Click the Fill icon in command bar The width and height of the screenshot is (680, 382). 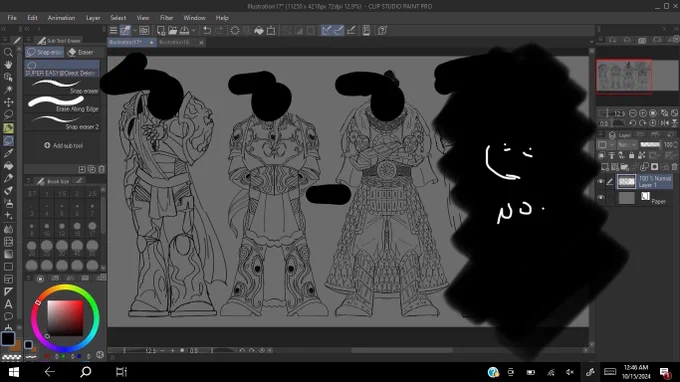259,30
